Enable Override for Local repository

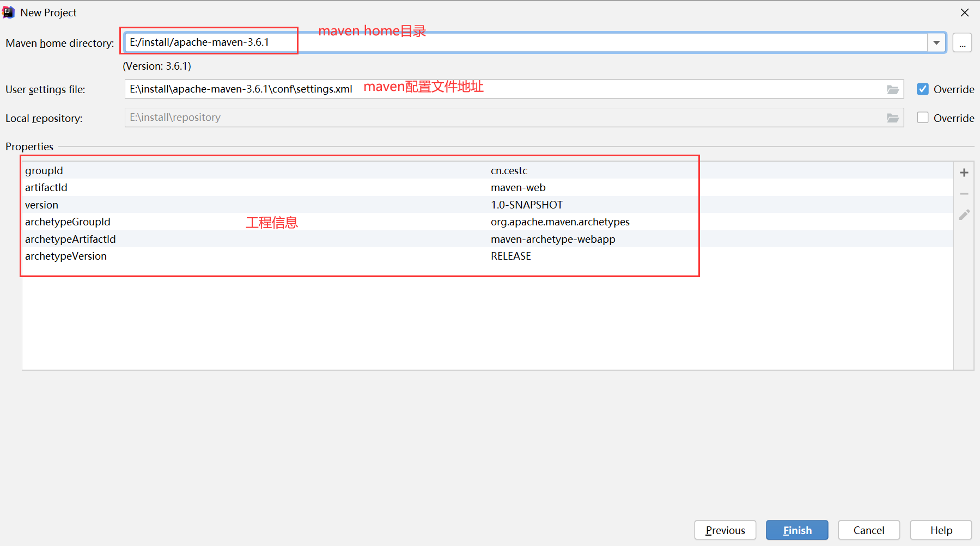922,118
